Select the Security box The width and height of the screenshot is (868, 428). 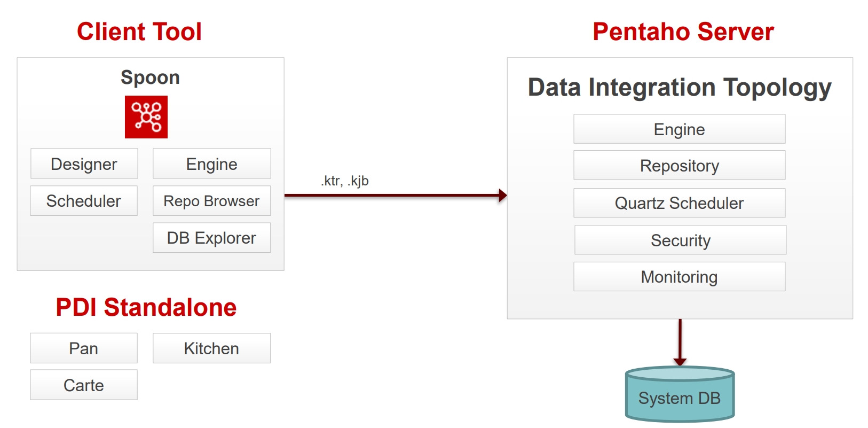[x=680, y=240]
